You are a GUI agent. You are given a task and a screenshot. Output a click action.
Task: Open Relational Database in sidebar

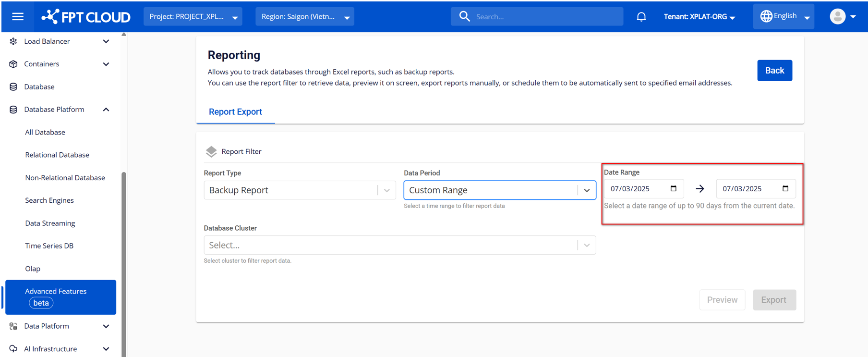[57, 155]
